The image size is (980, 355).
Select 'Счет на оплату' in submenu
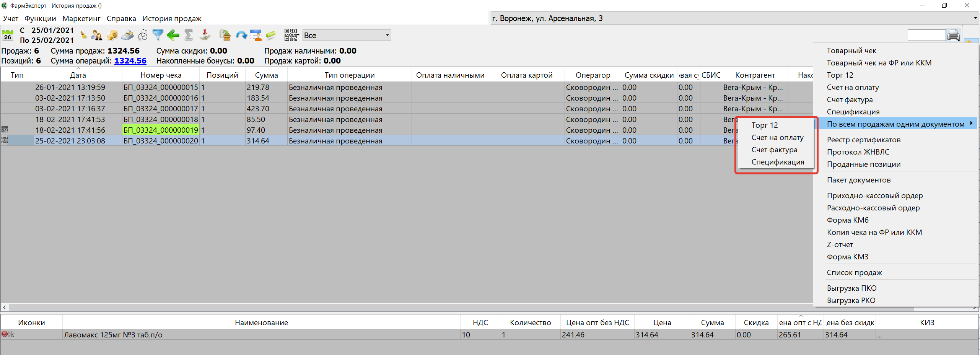777,138
